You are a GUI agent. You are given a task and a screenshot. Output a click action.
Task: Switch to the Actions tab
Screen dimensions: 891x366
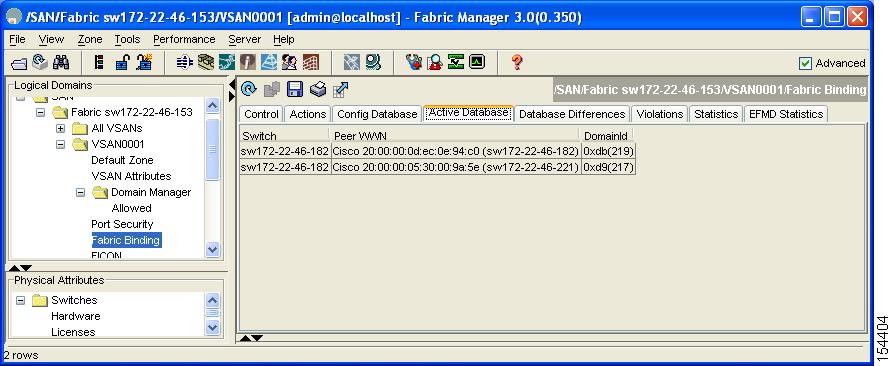[308, 114]
